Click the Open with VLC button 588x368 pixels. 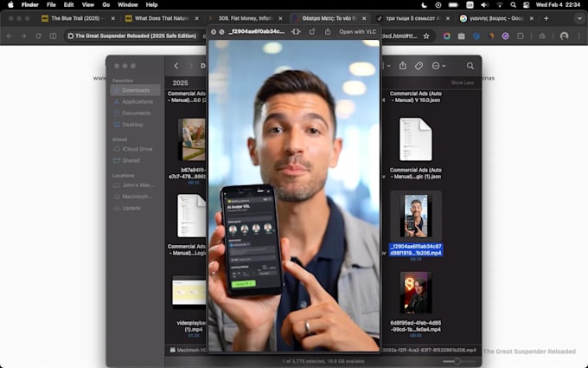click(357, 32)
